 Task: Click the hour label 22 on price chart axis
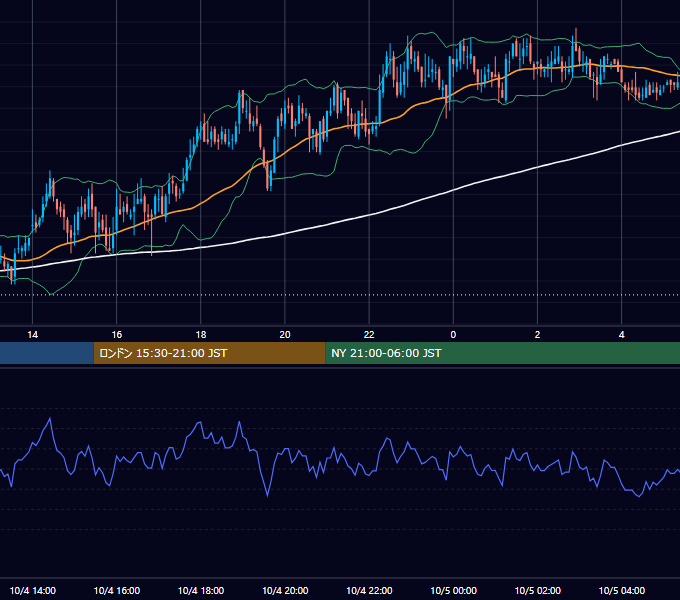tap(369, 335)
